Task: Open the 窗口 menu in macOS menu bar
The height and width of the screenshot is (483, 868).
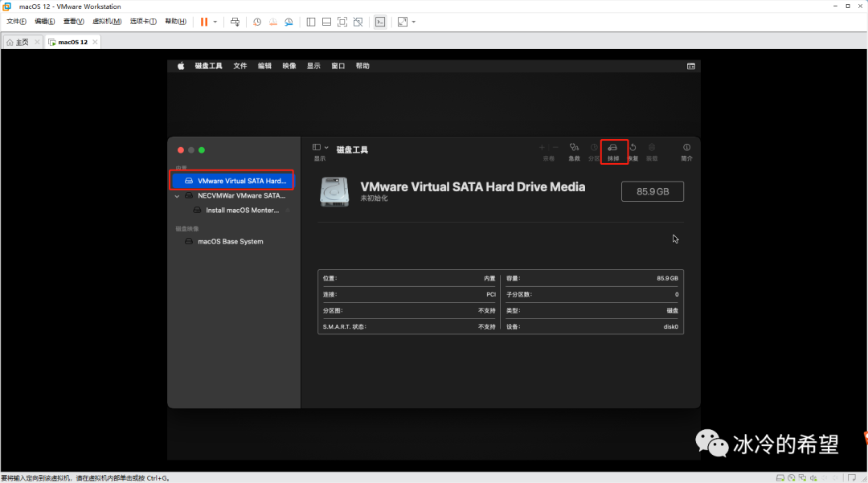Action: 338,66
